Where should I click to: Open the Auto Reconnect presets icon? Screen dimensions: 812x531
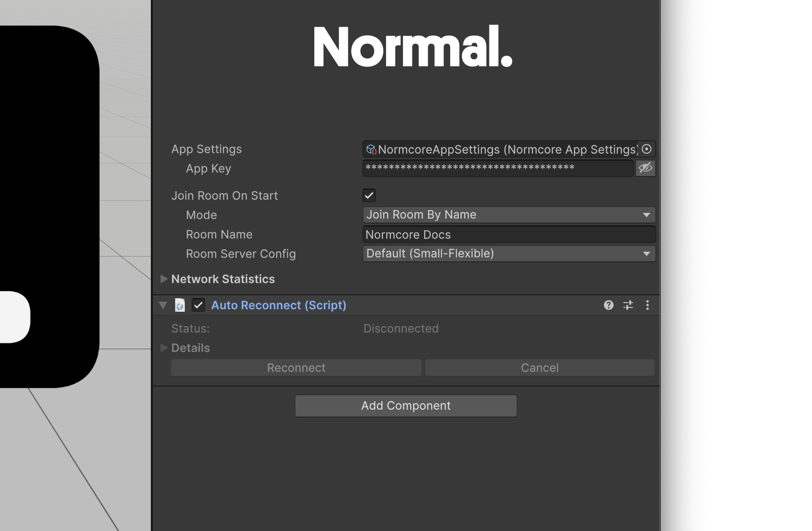pos(628,305)
